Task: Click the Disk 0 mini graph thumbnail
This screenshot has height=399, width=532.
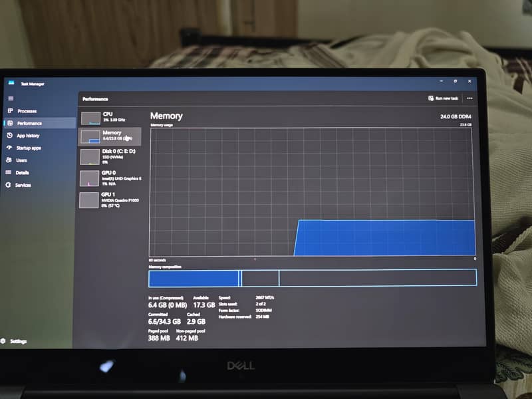Action: 90,158
